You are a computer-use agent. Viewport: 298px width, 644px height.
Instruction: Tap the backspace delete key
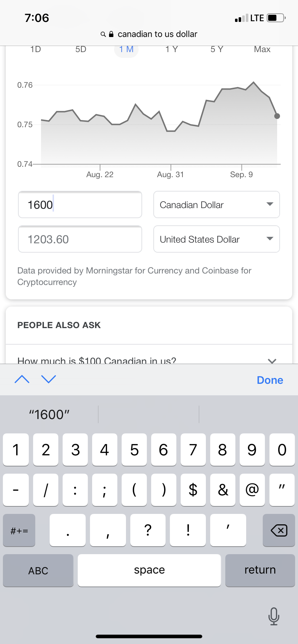coord(279,530)
